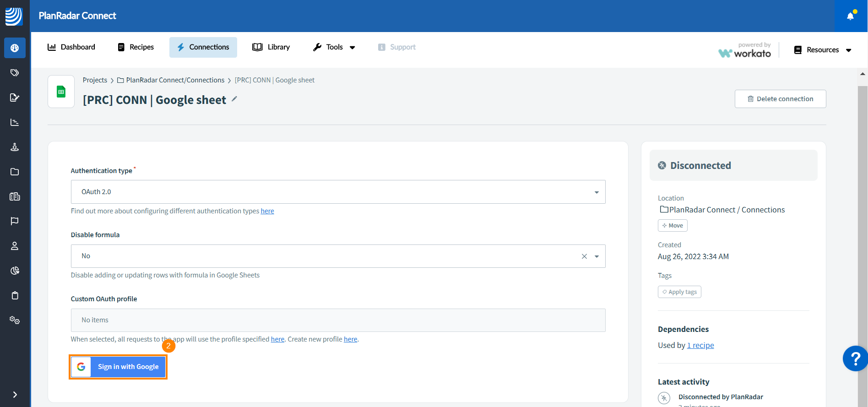
Task: Open the Resources dropdown menu
Action: pos(823,50)
